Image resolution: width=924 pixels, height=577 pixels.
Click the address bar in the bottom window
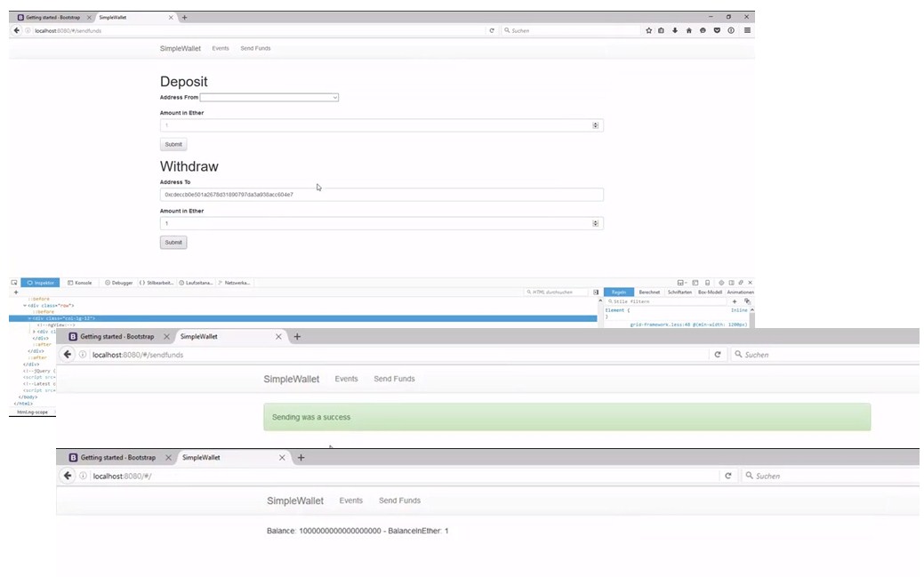coord(406,476)
